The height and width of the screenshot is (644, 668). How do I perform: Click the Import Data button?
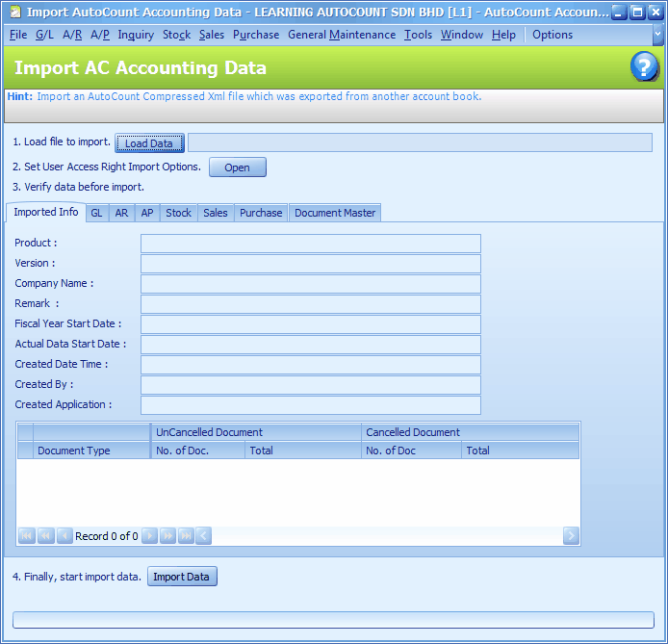coord(182,577)
